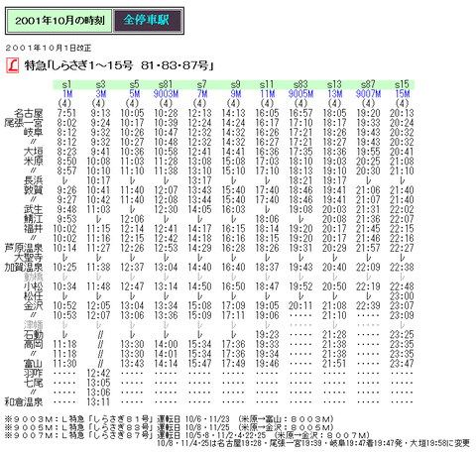
Task: Select the 金沢 station row label
Action: click(34, 305)
